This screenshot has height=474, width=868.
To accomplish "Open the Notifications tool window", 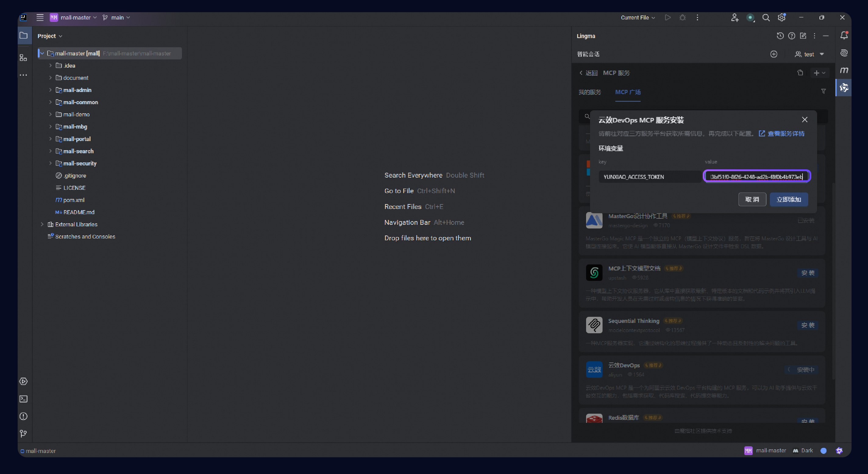I will click(x=844, y=35).
